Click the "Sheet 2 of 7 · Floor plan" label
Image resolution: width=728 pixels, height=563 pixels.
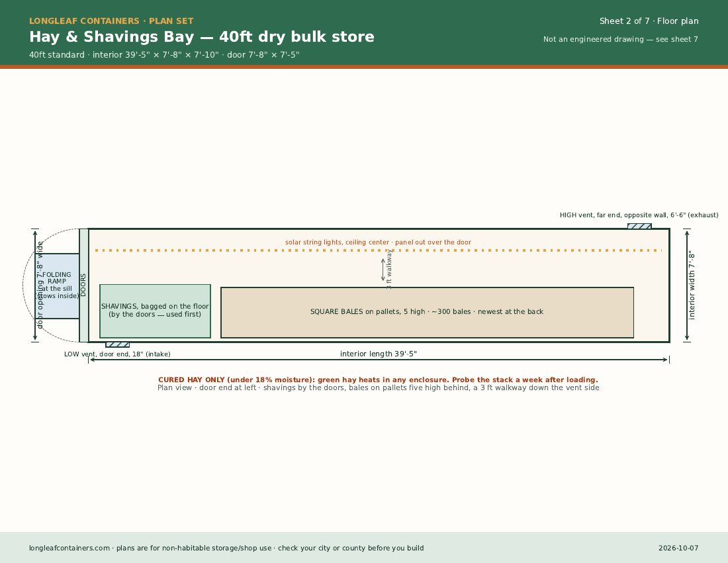649,21
